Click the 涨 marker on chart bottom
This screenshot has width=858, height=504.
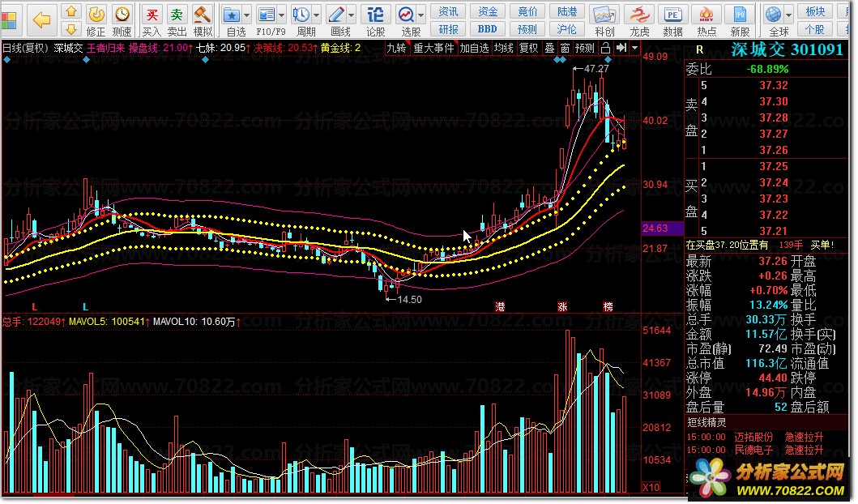562,307
